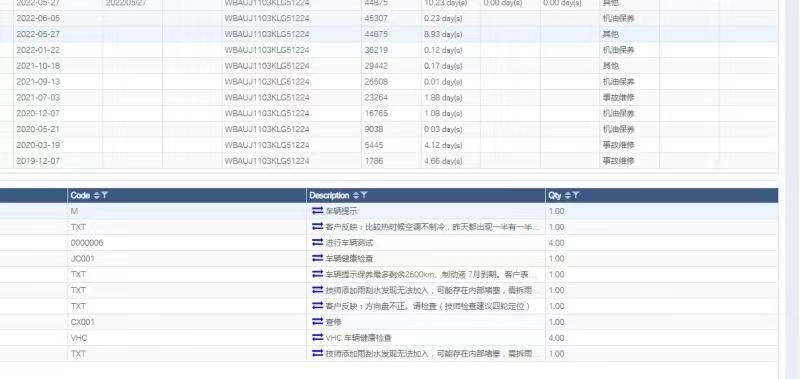The image size is (800, 379).
Task: Sort the table by the Code column
Action: (x=97, y=195)
